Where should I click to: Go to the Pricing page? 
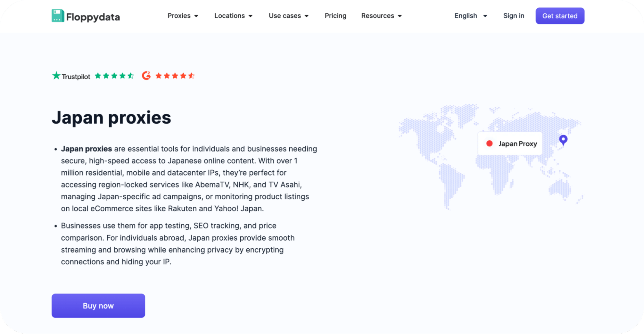335,16
